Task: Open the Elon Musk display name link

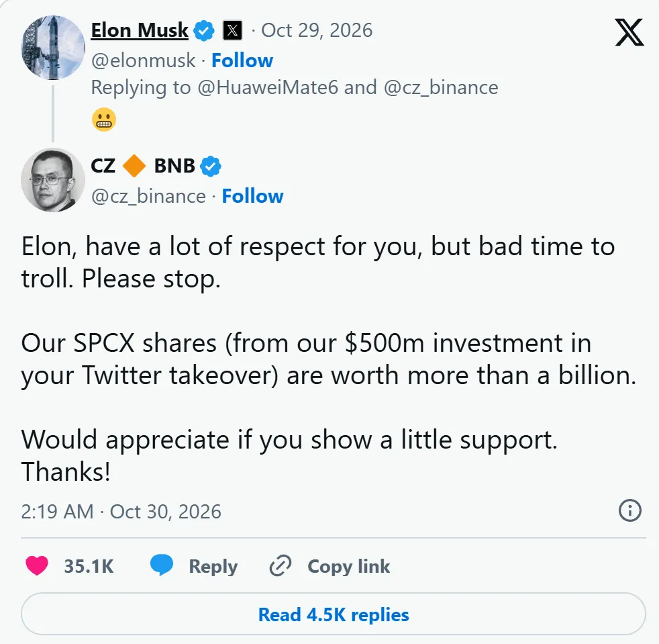Action: [x=140, y=30]
